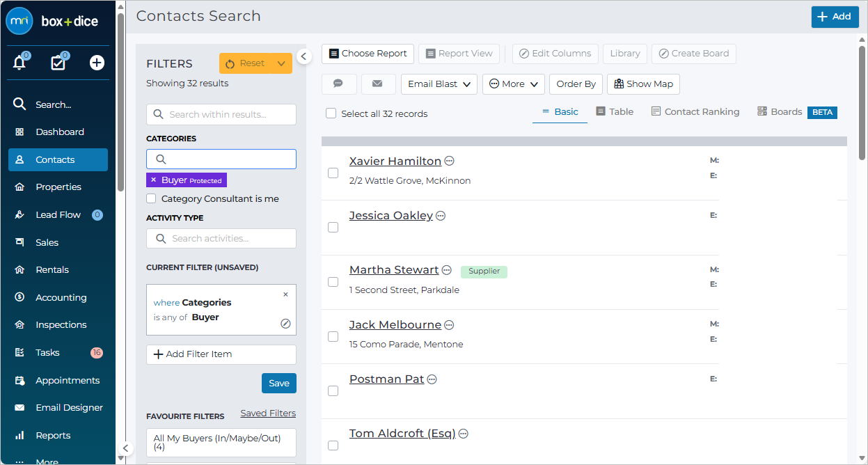Tick the checkbox for Jessica Oakley
Screen dimensions: 868x465
tap(333, 228)
